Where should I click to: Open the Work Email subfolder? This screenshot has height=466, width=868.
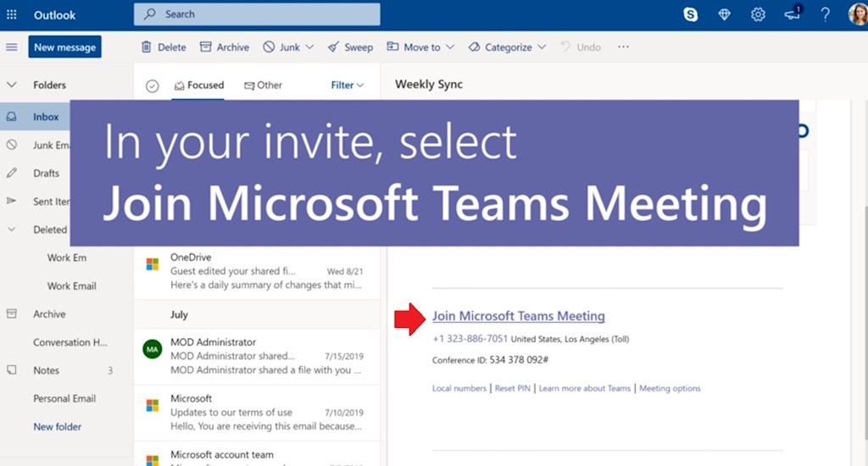tap(71, 286)
